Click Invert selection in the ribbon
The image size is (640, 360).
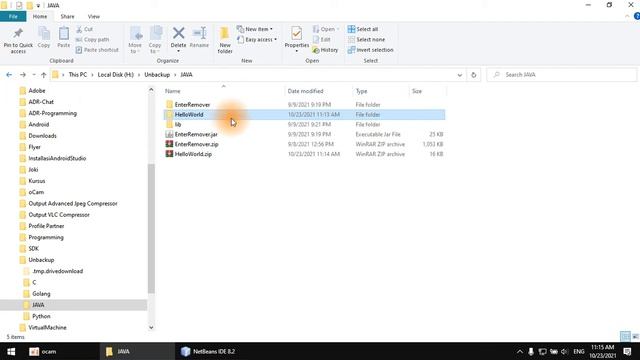371,50
